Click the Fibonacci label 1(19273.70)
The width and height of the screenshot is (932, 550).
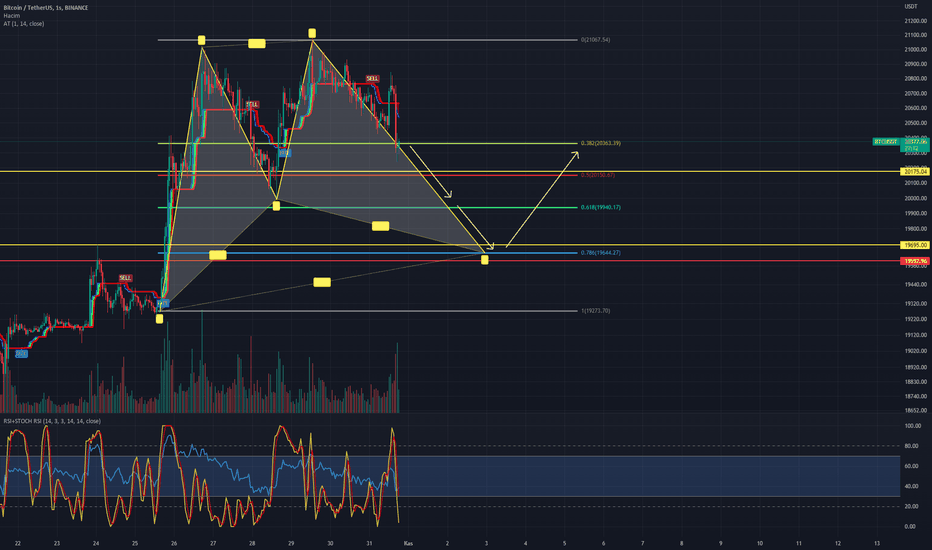[596, 311]
